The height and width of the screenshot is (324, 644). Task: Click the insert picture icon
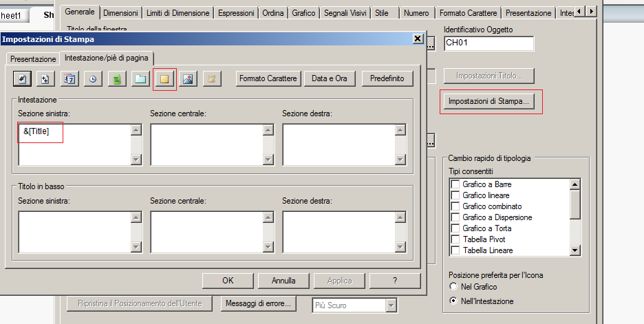click(188, 78)
